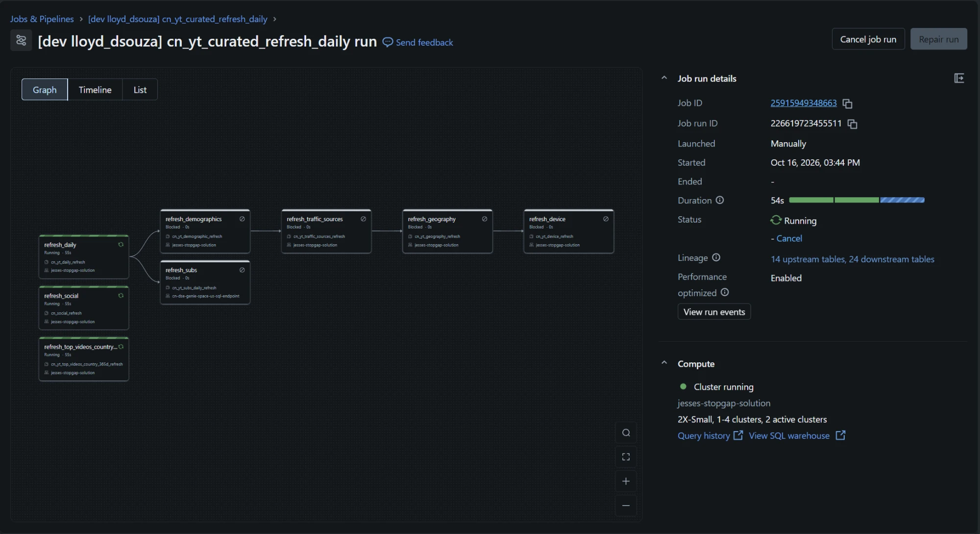Click the 'Oct 16, 2026, 03:44 PM' started value

pos(815,162)
